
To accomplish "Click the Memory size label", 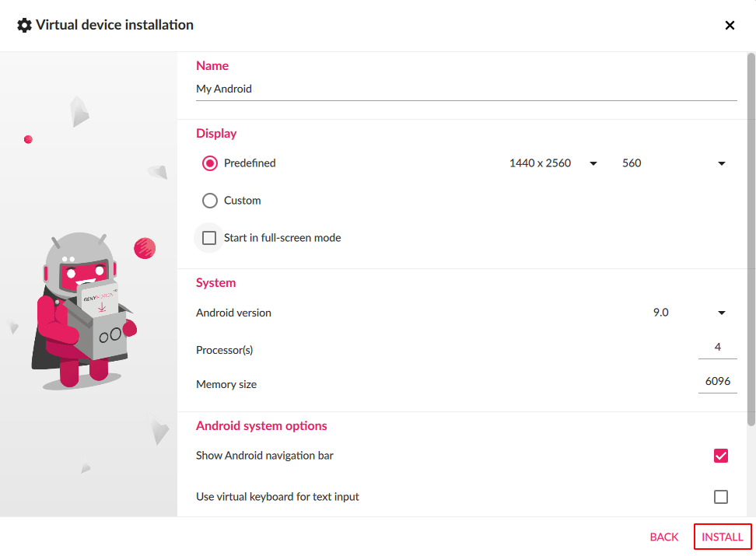I will pyautogui.click(x=226, y=384).
